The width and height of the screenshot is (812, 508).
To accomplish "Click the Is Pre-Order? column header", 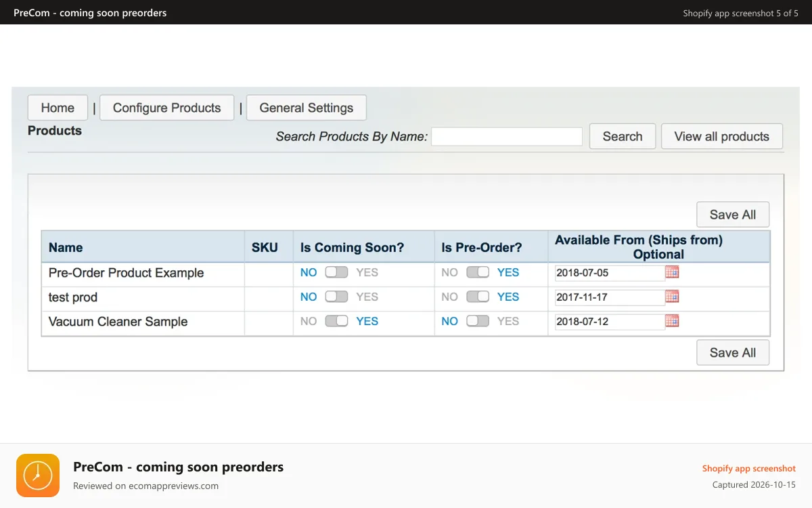I will pyautogui.click(x=491, y=247).
